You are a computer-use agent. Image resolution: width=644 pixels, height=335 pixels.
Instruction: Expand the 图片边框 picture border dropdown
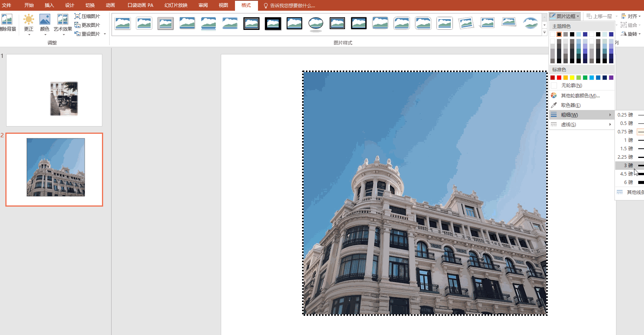click(x=578, y=16)
